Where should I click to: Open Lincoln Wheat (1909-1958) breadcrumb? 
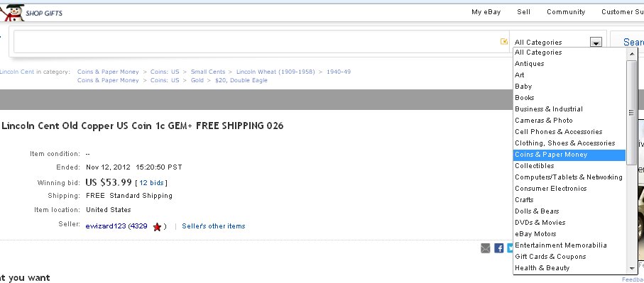275,72
